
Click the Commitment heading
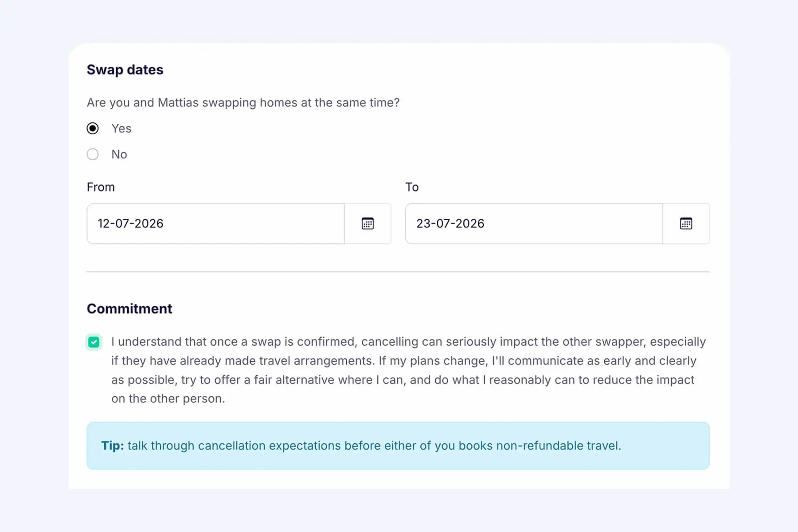129,309
